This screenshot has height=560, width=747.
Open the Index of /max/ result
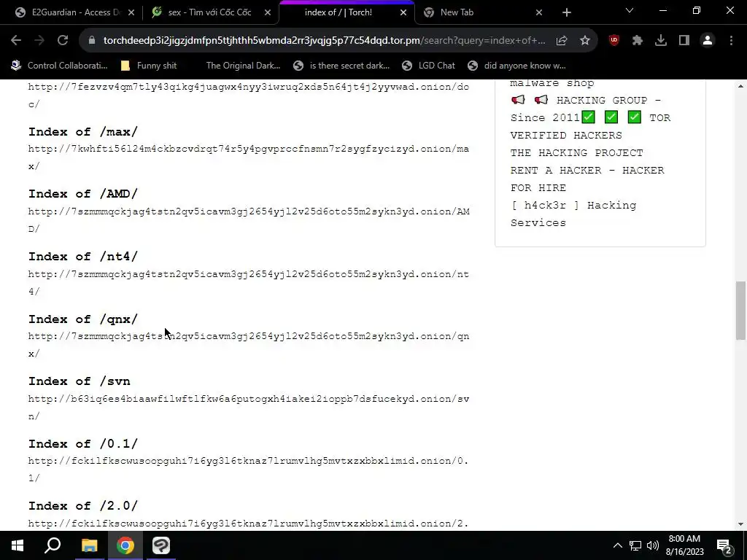click(83, 132)
